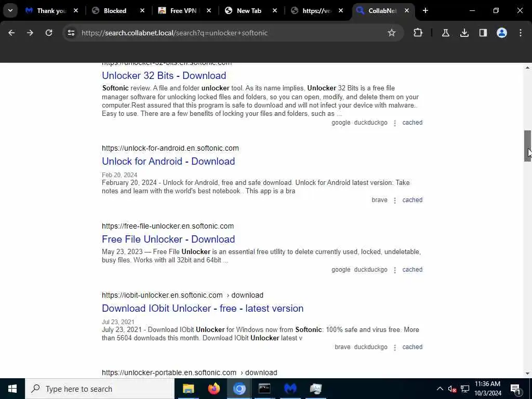The image size is (532, 399).
Task: Click the muted volume tray icon
Action: click(x=452, y=389)
